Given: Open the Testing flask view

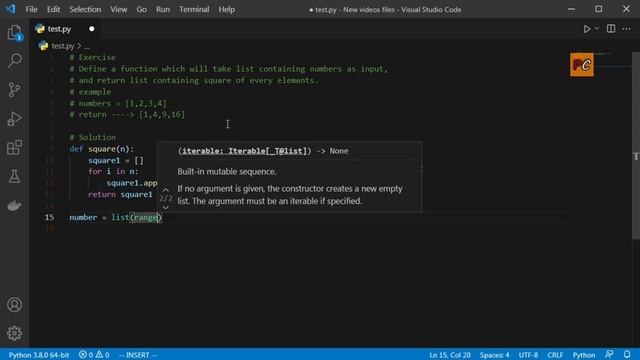Looking at the screenshot, I should pos(14,176).
